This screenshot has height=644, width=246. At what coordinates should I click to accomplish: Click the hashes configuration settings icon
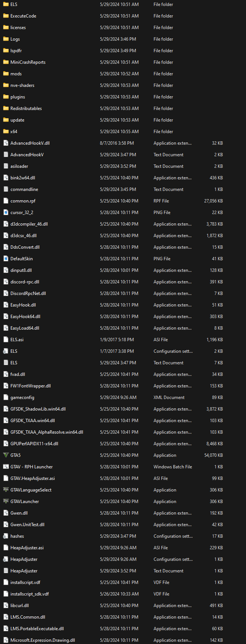point(6,536)
